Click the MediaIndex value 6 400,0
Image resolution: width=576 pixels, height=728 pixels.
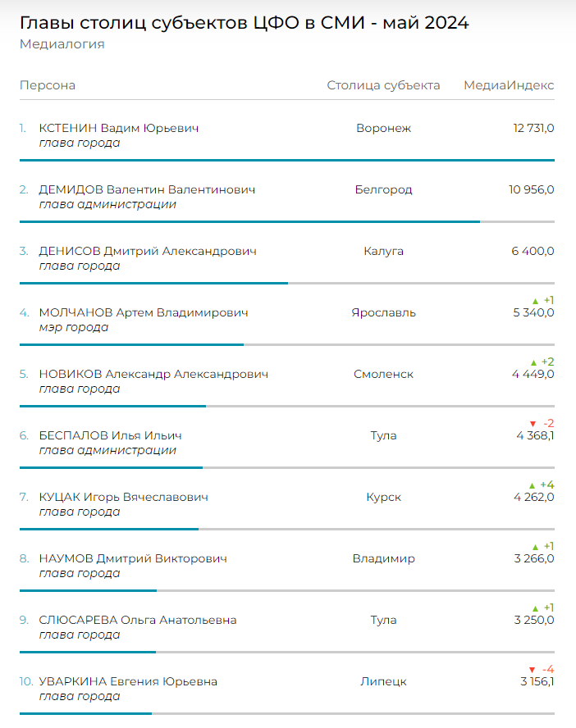point(533,251)
